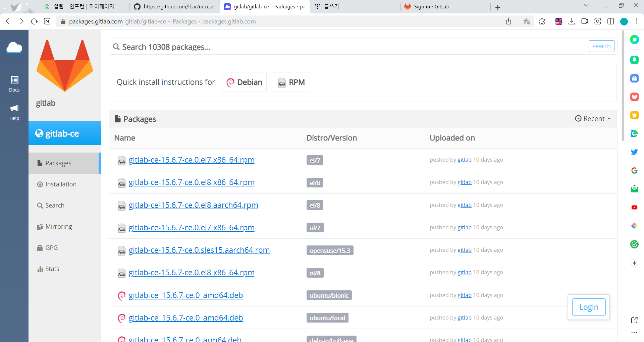Add a side panel app with plus

[x=634, y=263]
